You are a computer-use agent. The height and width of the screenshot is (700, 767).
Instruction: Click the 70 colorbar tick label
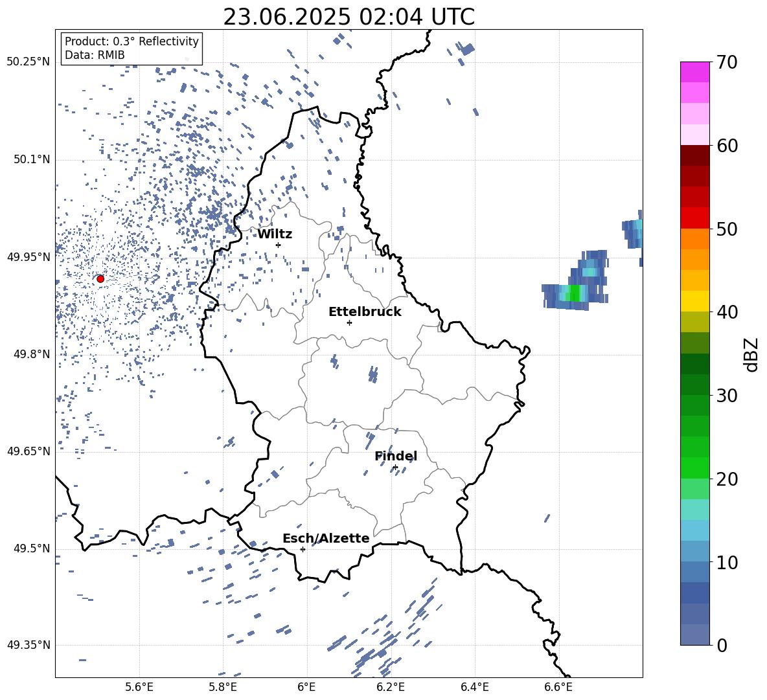click(727, 63)
